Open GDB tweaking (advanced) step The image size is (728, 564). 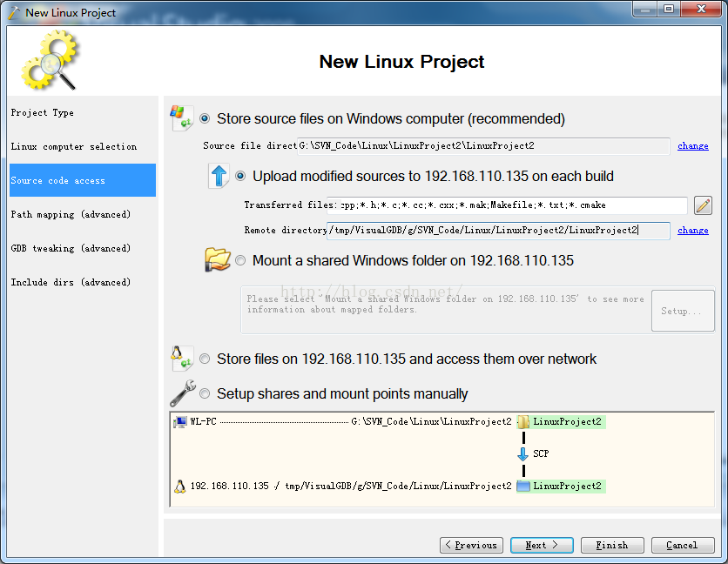83,248
